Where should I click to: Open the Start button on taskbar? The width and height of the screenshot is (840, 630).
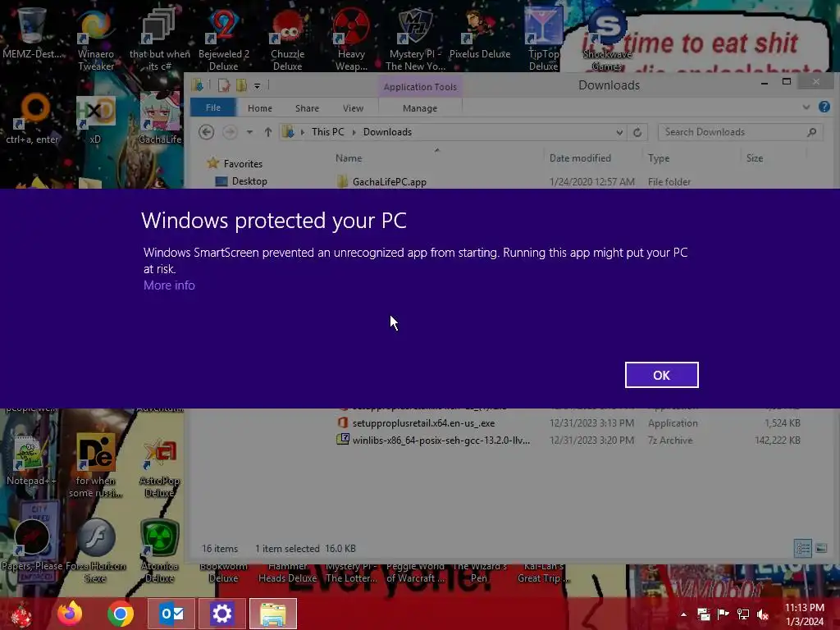tap(22, 614)
